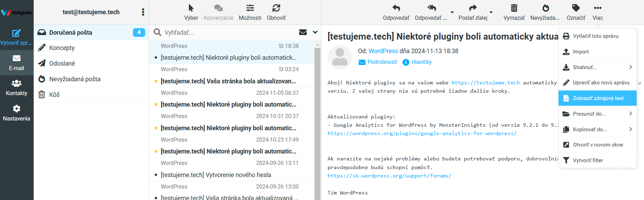Image resolution: width=644 pixels, height=200 pixels.
Task: Open the Kôš trash folder
Action: pos(91,94)
